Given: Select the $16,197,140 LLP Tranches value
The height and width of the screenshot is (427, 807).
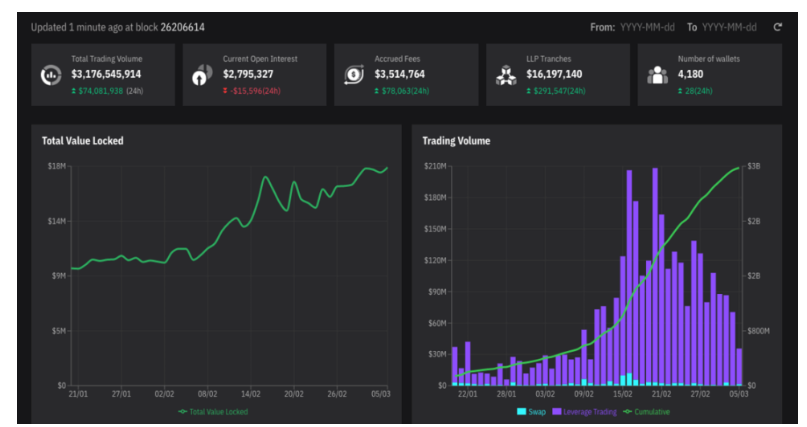Looking at the screenshot, I should point(554,74).
